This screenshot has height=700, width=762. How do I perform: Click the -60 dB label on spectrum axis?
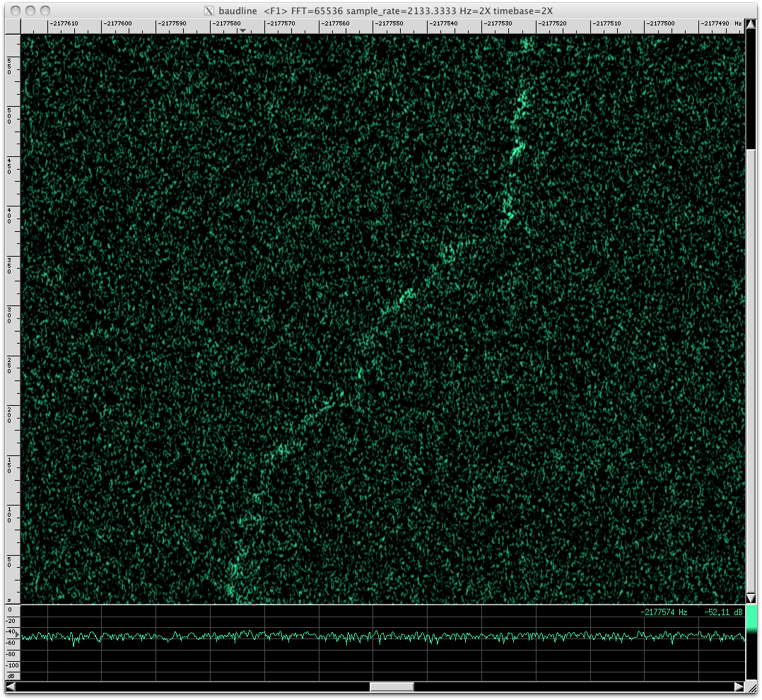(11, 643)
